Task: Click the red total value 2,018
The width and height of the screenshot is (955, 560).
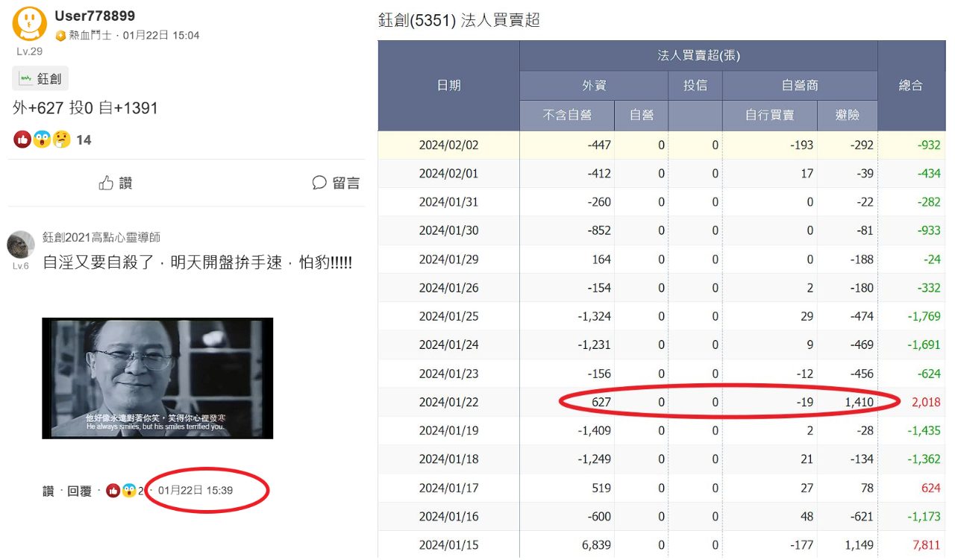Action: click(x=926, y=403)
